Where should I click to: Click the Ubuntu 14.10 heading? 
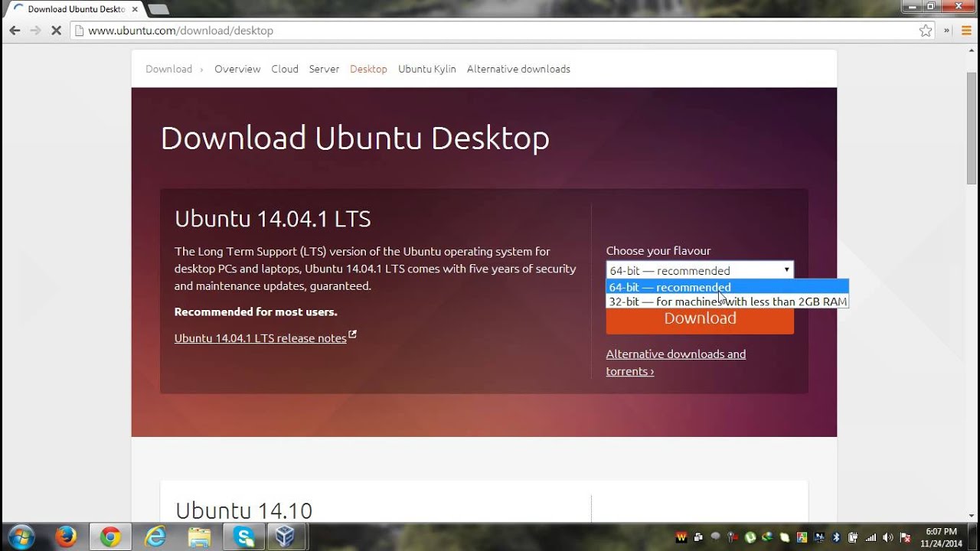244,510
